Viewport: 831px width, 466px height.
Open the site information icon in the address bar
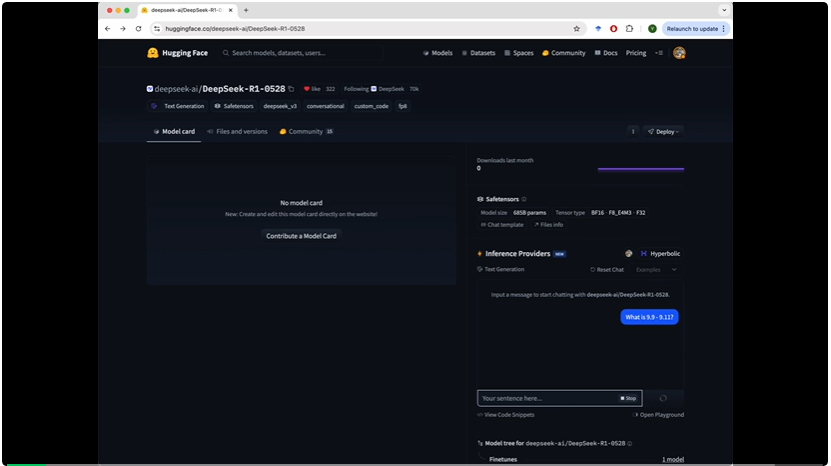pyautogui.click(x=156, y=29)
